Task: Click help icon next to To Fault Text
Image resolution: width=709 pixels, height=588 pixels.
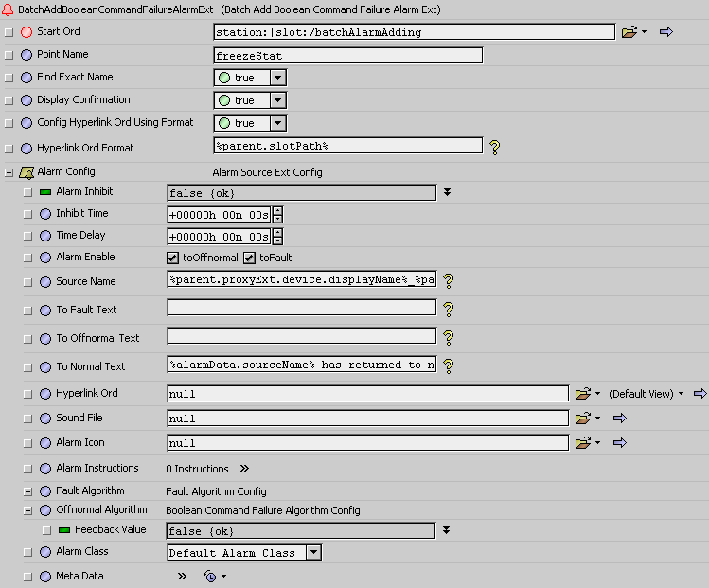Action: coord(449,309)
